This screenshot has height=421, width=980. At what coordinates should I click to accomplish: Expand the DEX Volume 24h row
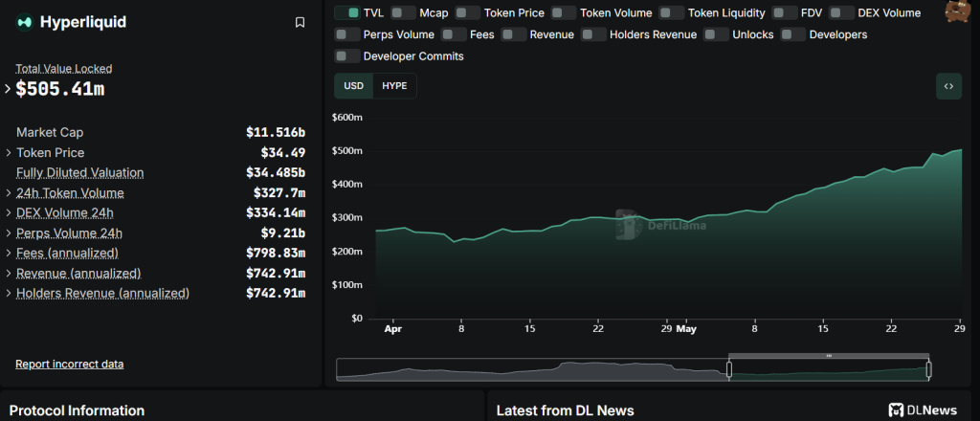8,213
